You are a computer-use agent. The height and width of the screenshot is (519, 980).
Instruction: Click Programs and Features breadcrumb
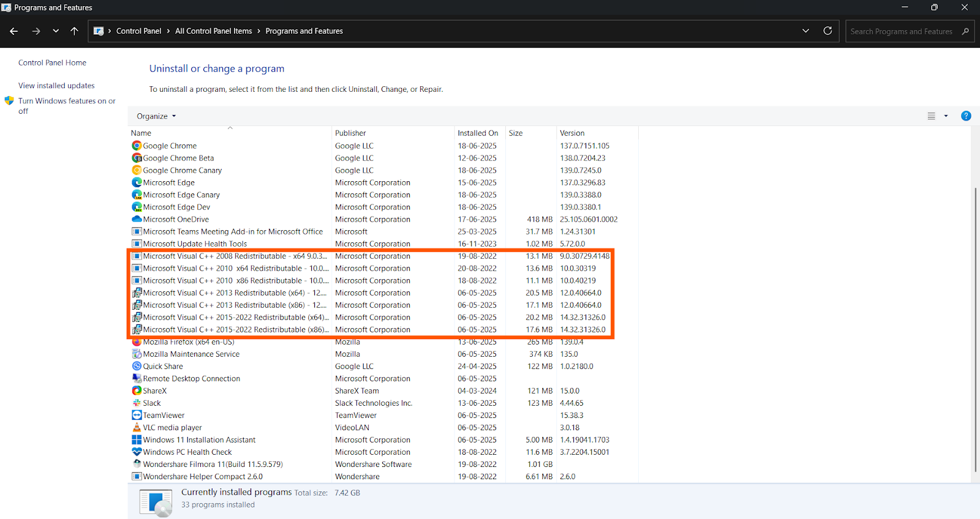click(304, 31)
